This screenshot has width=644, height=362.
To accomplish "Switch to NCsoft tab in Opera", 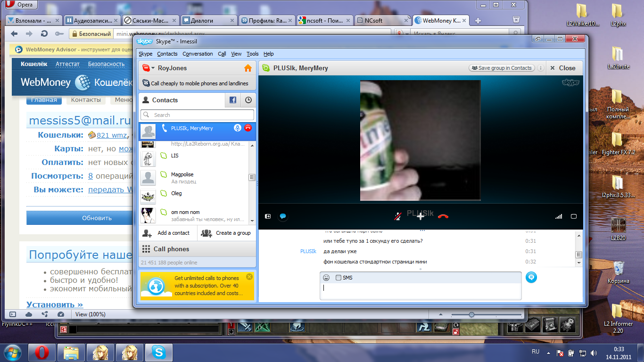I will [x=382, y=20].
